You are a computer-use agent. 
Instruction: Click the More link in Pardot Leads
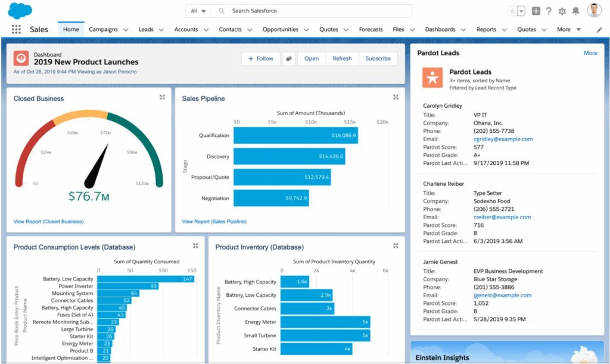click(590, 53)
